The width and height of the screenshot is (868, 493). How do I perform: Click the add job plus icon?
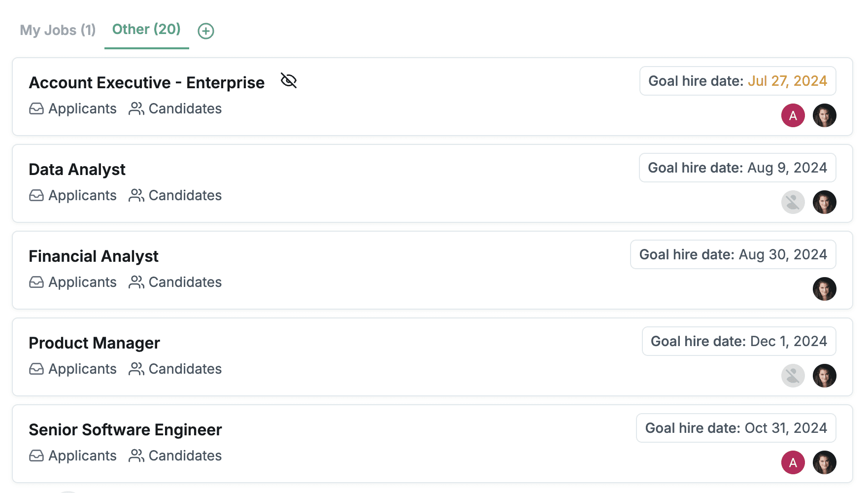point(206,31)
